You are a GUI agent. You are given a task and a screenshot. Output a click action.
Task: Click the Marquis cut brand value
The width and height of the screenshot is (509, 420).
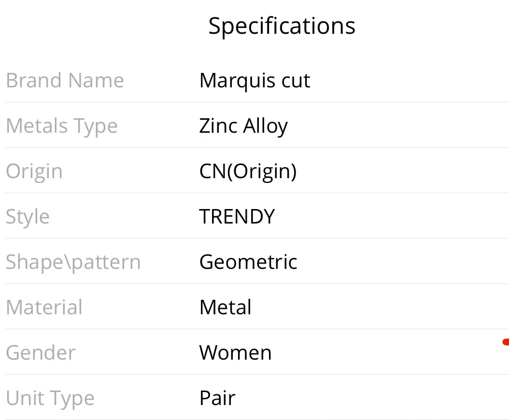pyautogui.click(x=255, y=81)
